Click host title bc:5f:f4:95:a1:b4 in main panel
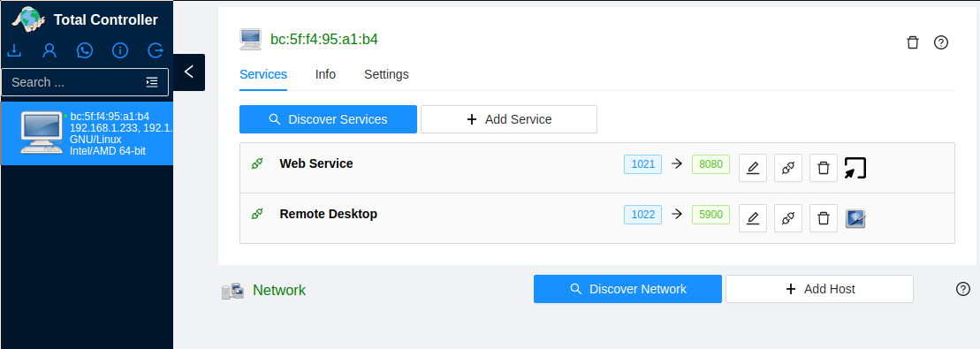 (323, 40)
